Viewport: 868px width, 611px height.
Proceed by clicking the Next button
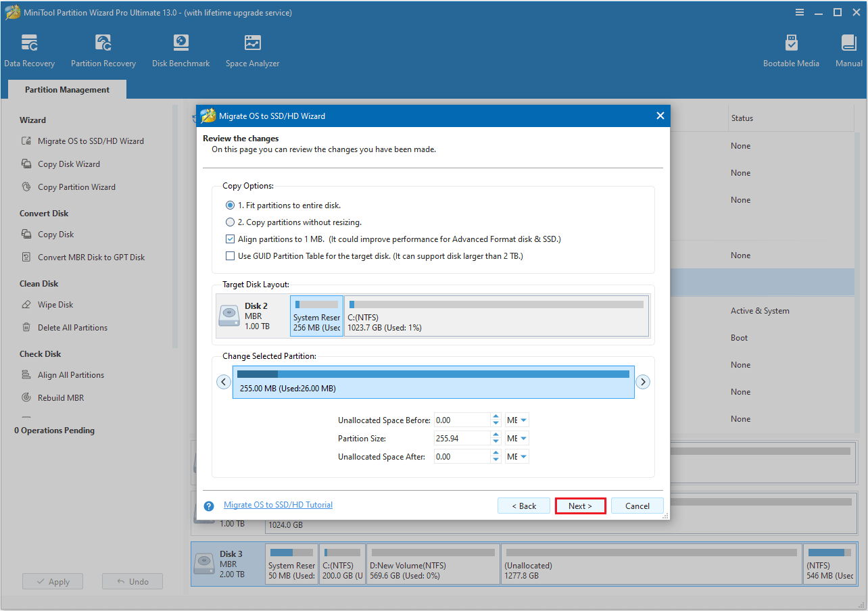[580, 505]
